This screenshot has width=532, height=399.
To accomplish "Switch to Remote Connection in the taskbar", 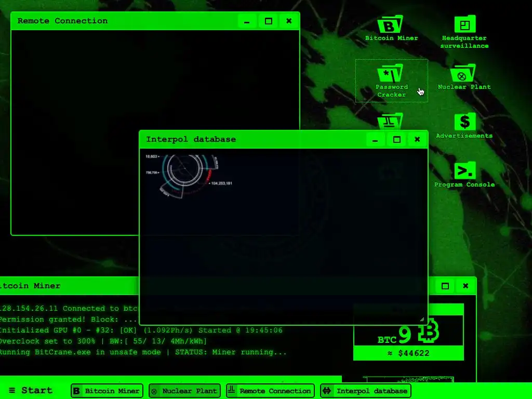I will [270, 391].
